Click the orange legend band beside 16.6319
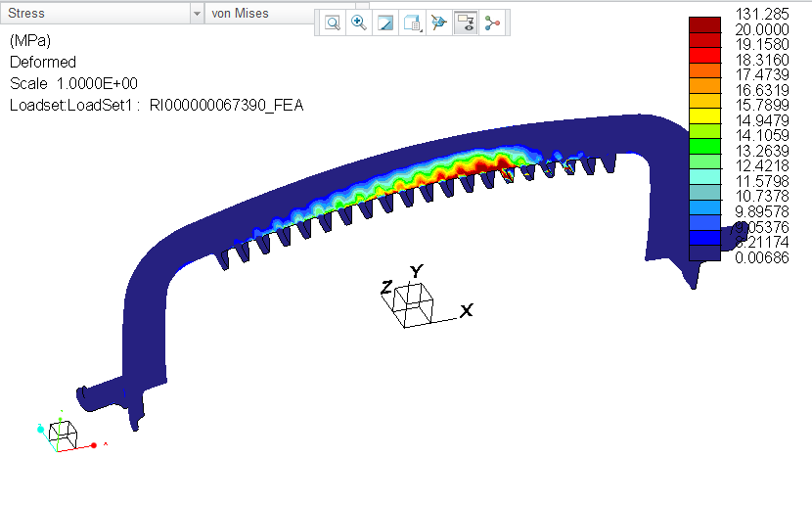 click(x=704, y=85)
